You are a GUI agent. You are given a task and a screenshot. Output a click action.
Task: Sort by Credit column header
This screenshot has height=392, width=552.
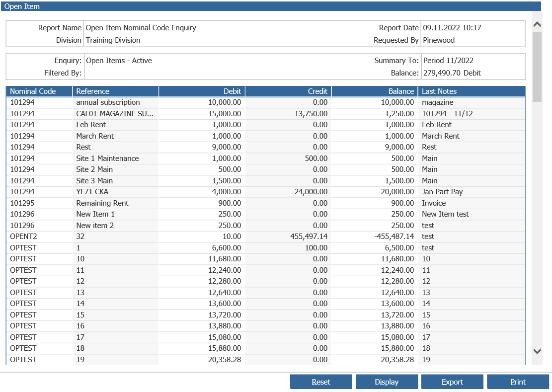pos(288,91)
